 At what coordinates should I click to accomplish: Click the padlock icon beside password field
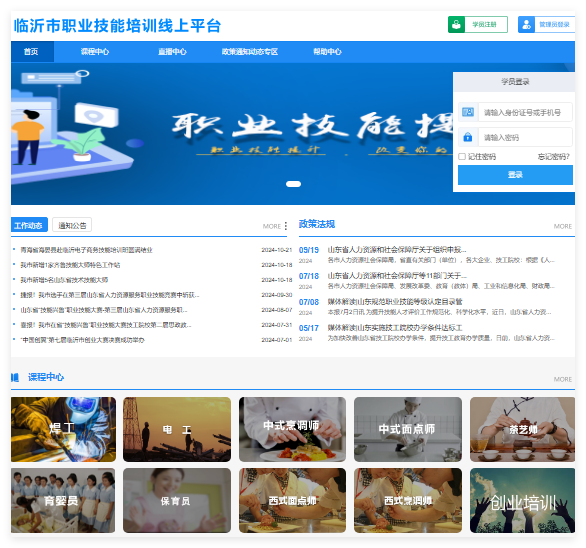468,137
